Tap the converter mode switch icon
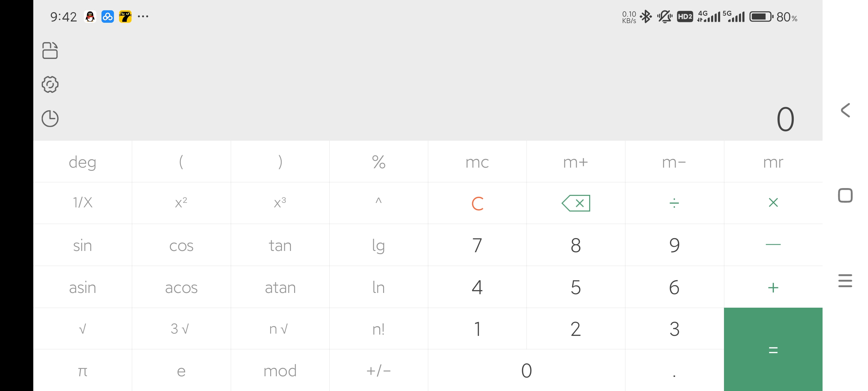This screenshot has width=868, height=391. pos(50,50)
